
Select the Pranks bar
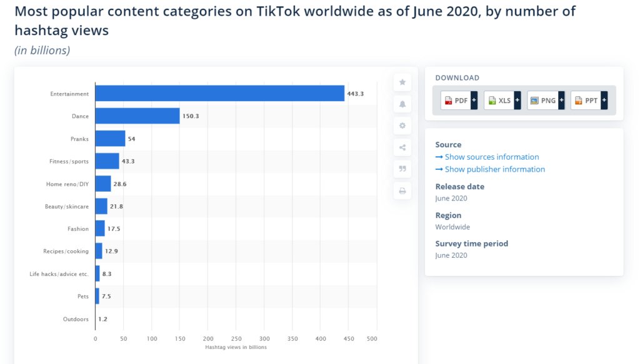(110, 139)
